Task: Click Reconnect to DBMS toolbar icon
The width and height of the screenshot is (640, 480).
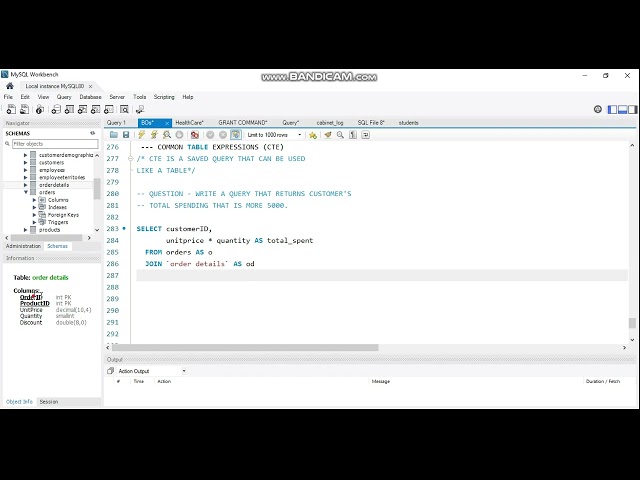Action: [x=140, y=109]
